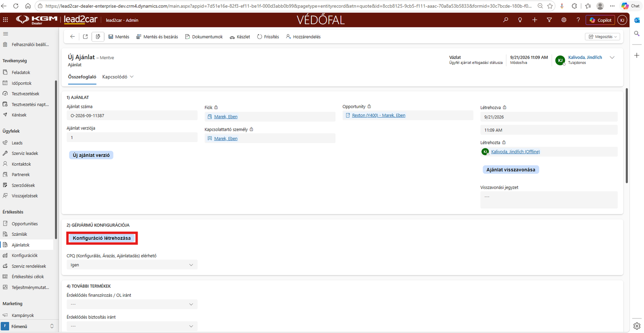Click Konfiguráció létrehozása button
Screen dimensions: 644x333
pos(102,238)
